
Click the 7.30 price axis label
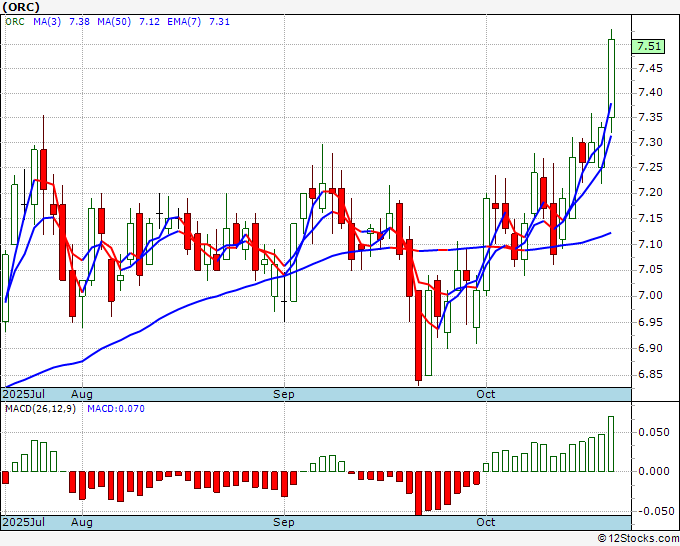pyautogui.click(x=651, y=143)
